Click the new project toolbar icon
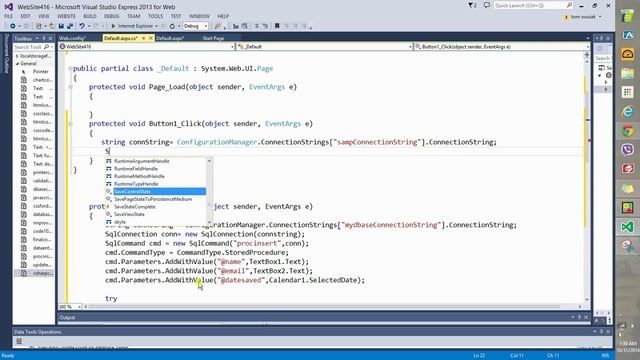Image resolution: width=640 pixels, height=360 pixels. pos(39,26)
